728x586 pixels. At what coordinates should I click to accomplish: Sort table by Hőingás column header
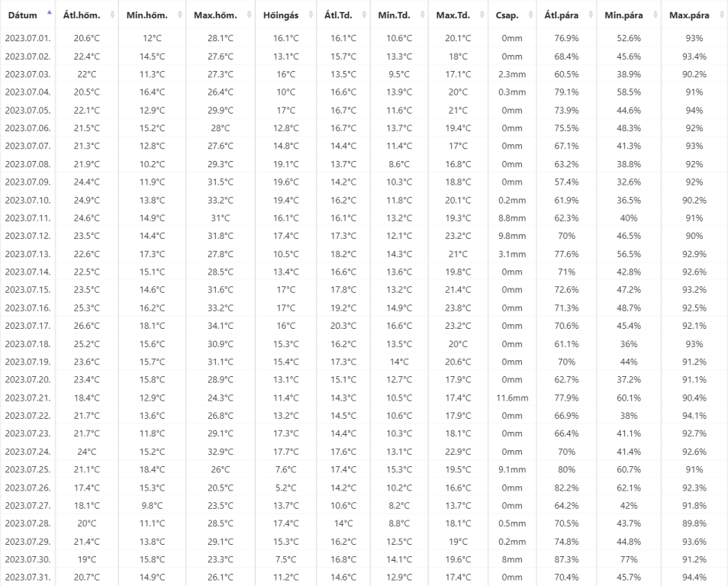pyautogui.click(x=280, y=15)
